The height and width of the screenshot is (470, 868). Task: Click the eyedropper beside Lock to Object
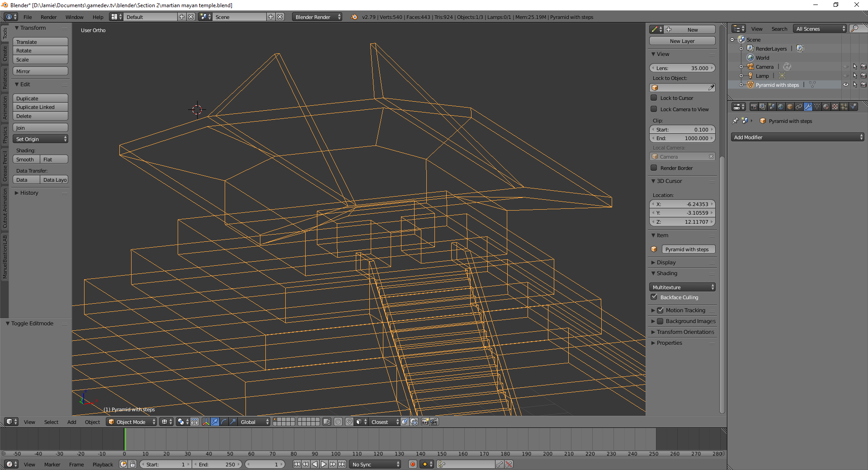coord(711,88)
